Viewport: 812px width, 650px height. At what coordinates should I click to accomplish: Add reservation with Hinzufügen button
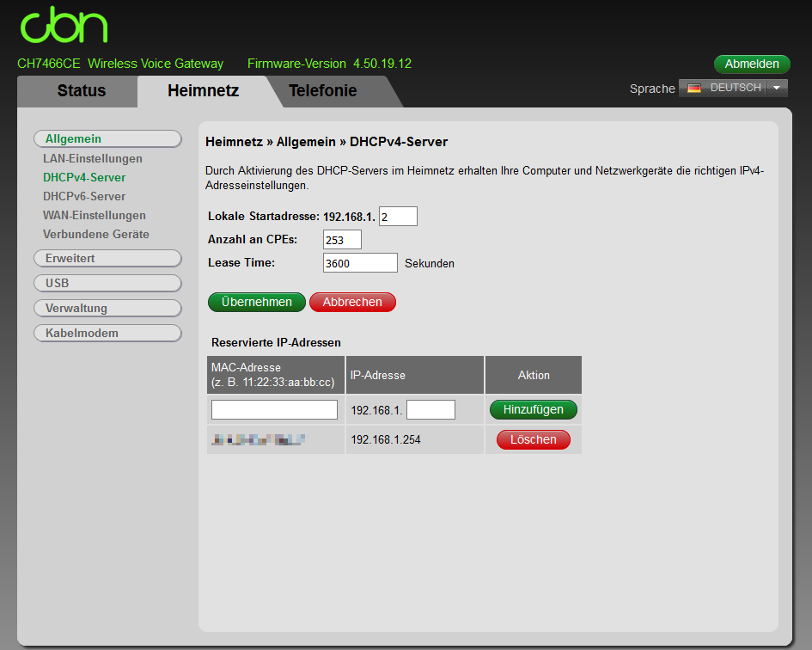pos(533,409)
